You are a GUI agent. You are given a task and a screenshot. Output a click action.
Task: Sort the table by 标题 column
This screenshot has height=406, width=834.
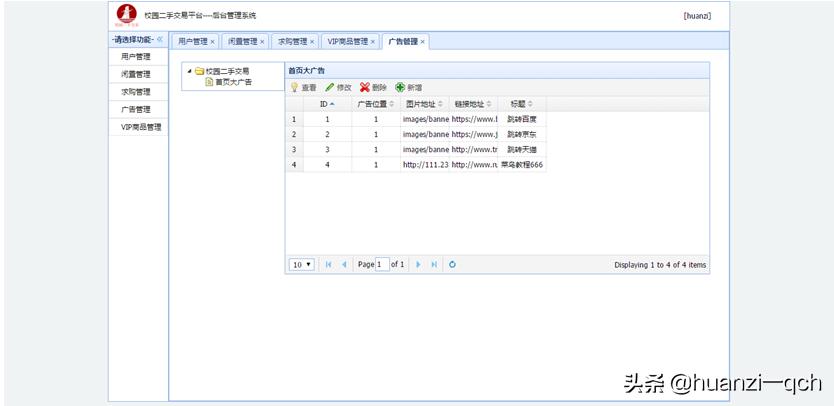(x=522, y=104)
